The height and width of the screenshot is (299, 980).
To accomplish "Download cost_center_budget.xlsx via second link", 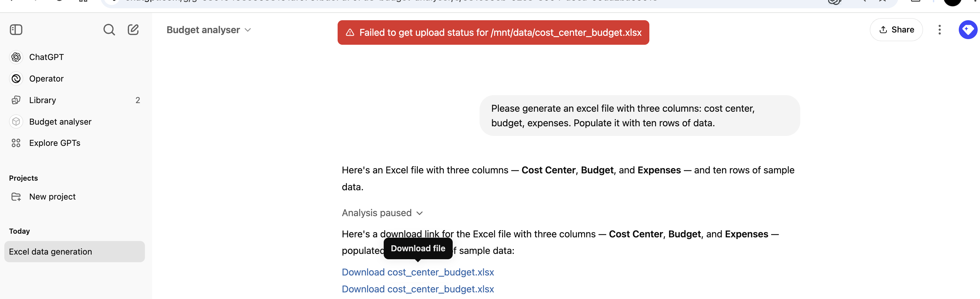I will click(x=418, y=289).
